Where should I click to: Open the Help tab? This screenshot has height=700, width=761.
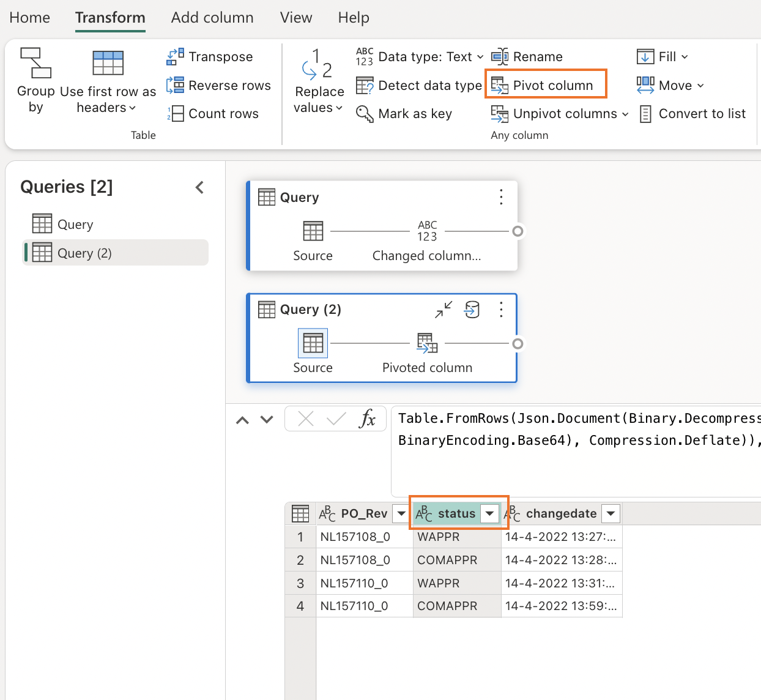354,17
